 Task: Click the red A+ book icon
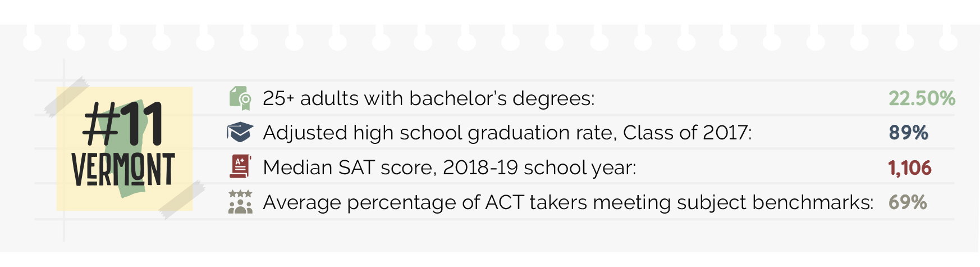point(240,167)
